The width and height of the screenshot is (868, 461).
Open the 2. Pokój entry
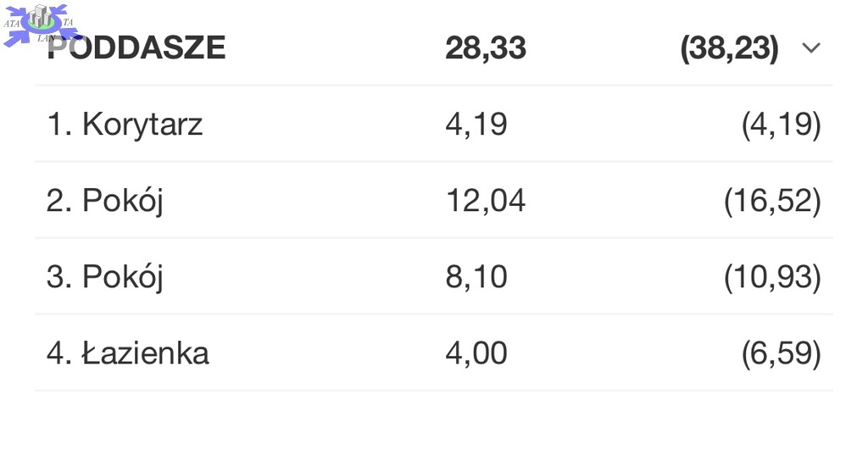pos(105,201)
